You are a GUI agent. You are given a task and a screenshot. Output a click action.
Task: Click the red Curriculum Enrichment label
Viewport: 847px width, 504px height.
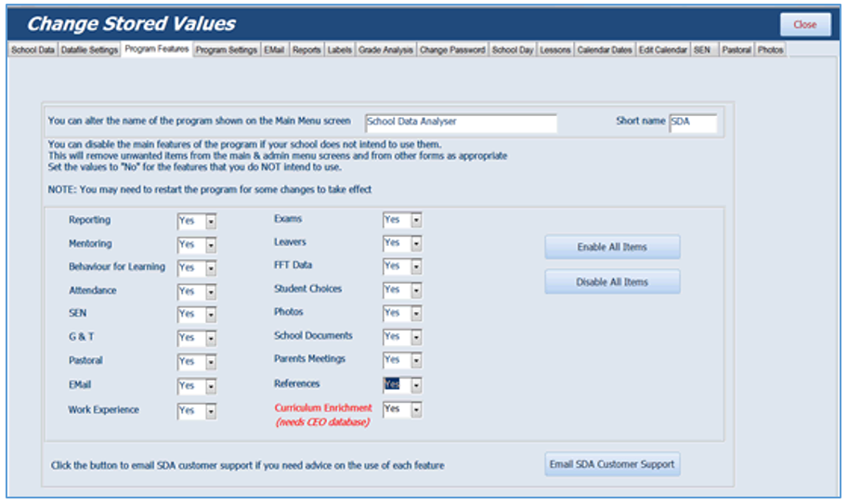coord(323,408)
